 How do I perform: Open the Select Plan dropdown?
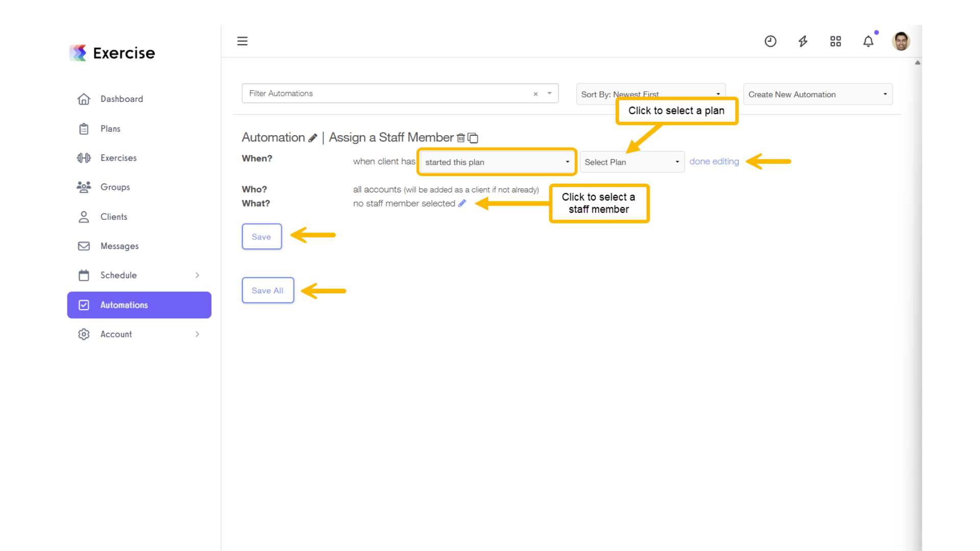632,162
